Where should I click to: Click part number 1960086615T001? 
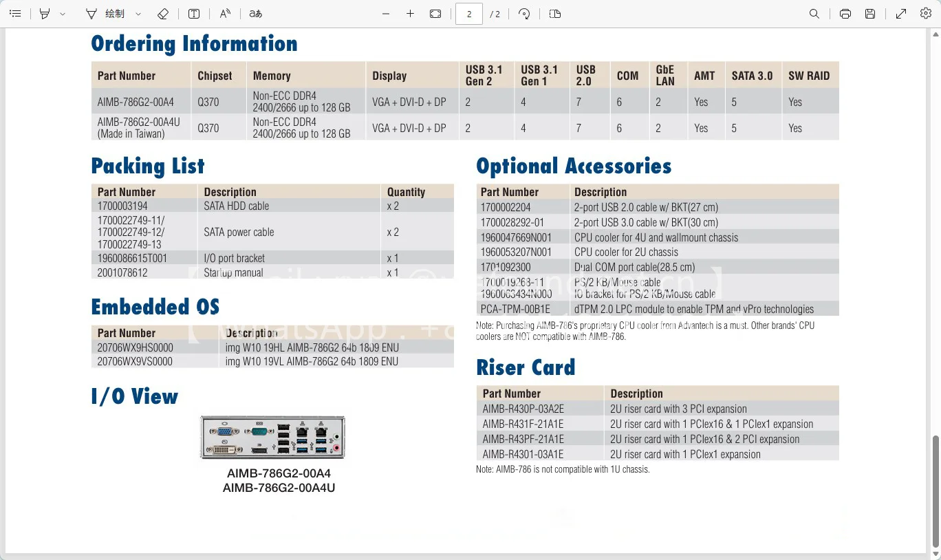132,258
